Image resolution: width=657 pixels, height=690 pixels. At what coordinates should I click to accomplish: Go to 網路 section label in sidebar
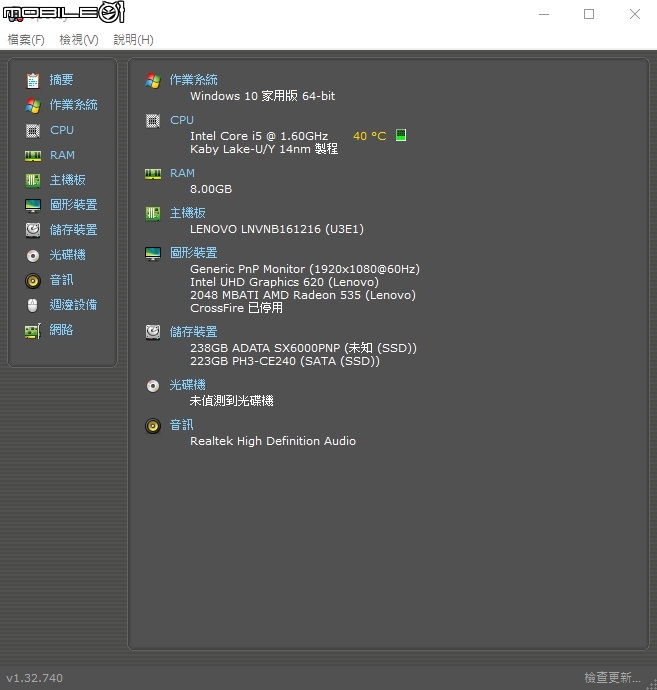click(x=61, y=330)
